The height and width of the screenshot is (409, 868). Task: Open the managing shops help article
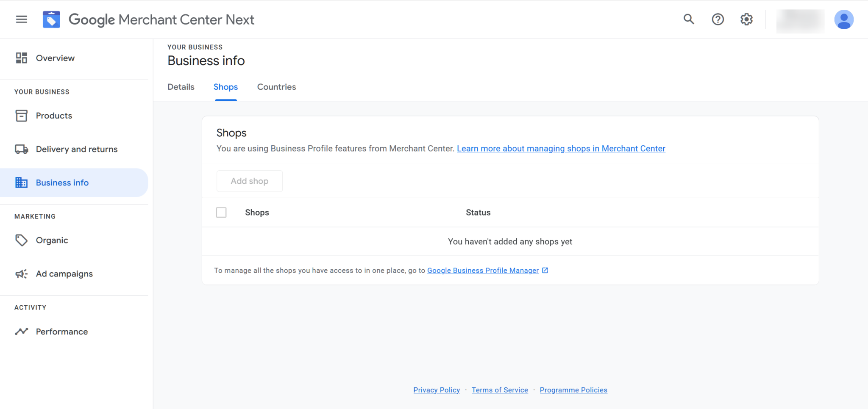[561, 148]
